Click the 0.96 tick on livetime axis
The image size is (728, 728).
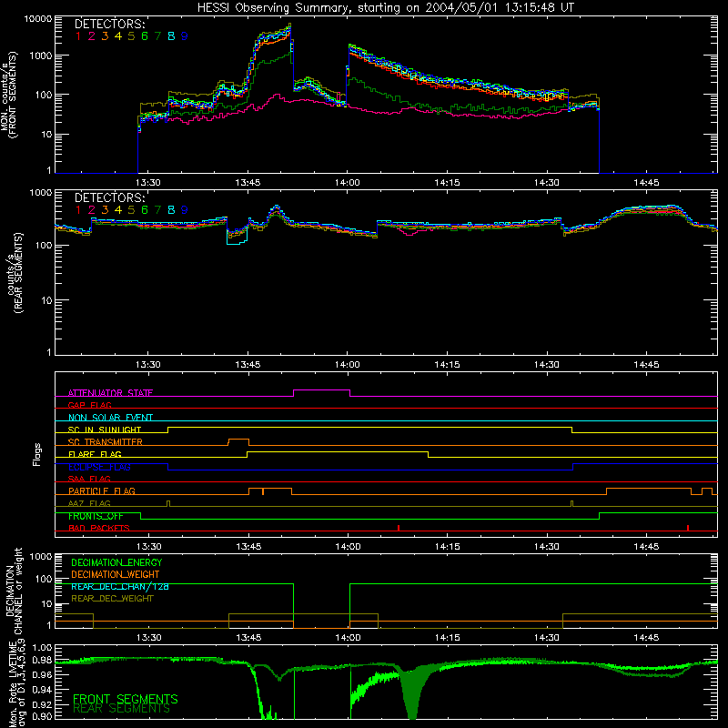pyautogui.click(x=42, y=674)
